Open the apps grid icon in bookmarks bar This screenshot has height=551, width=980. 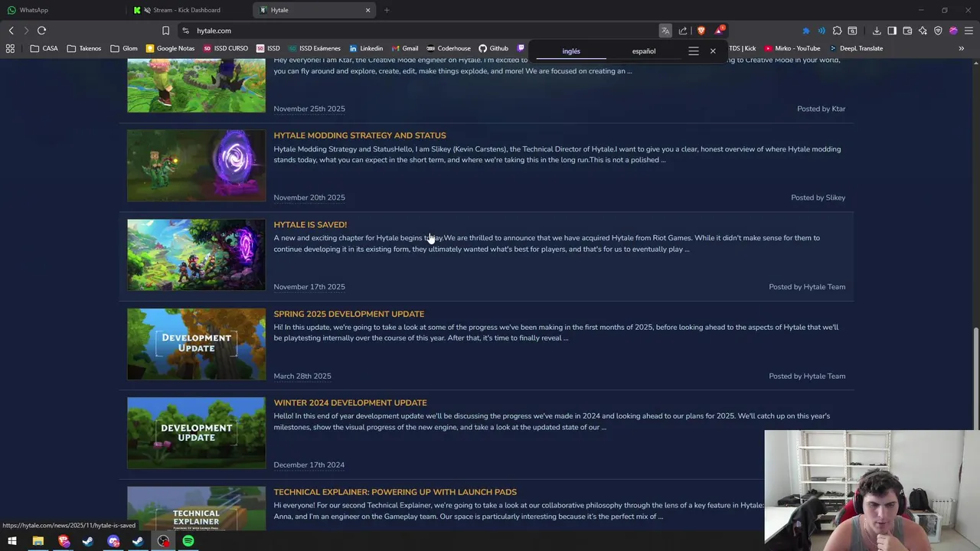(10, 48)
